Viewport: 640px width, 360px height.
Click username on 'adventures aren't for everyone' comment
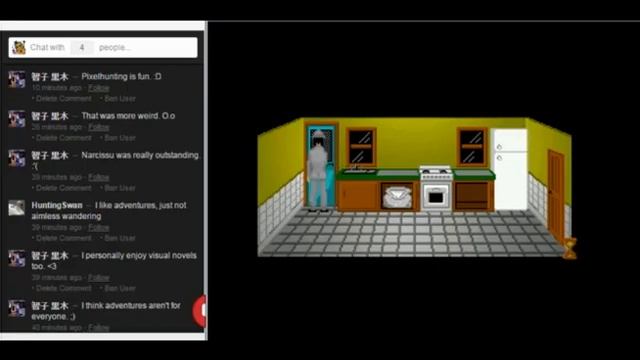pos(50,306)
